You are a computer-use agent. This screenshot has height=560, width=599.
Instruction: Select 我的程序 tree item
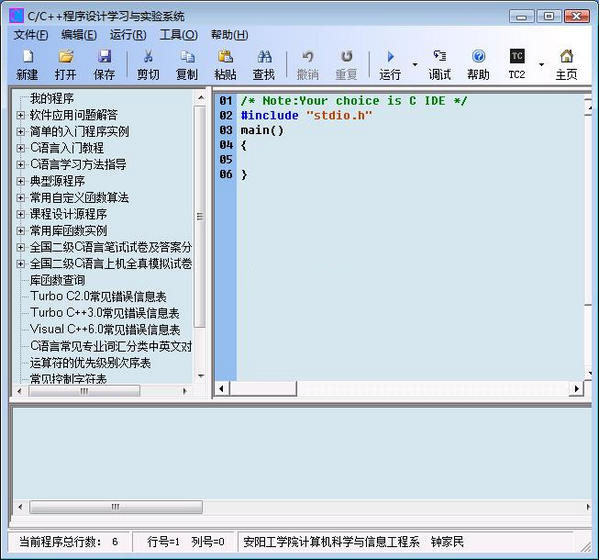coord(52,98)
